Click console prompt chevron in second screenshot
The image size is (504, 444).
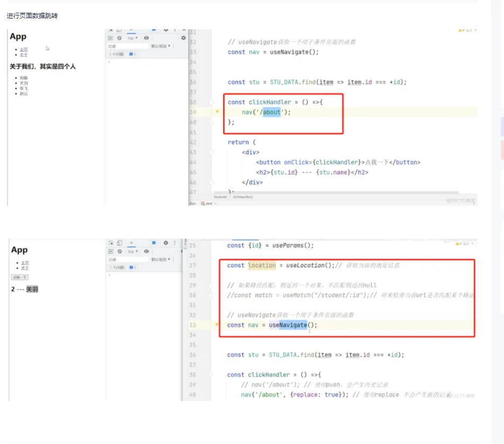(x=109, y=275)
